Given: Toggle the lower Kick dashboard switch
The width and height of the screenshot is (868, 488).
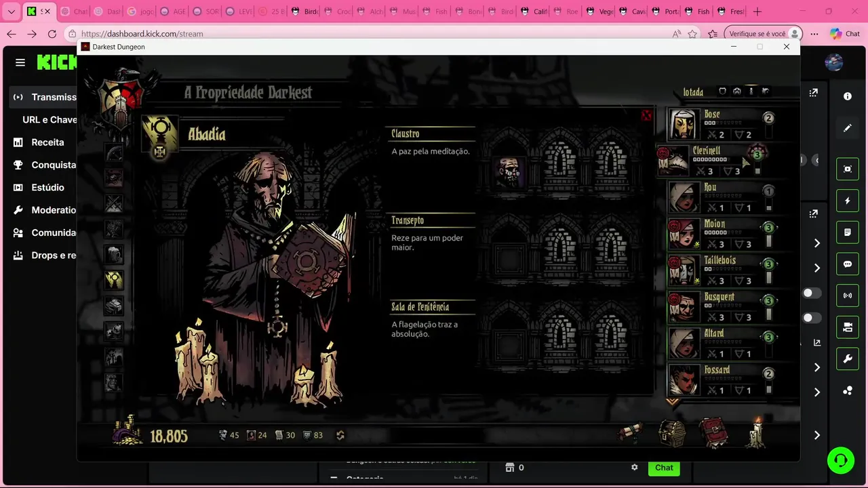Looking at the screenshot, I should 811,317.
